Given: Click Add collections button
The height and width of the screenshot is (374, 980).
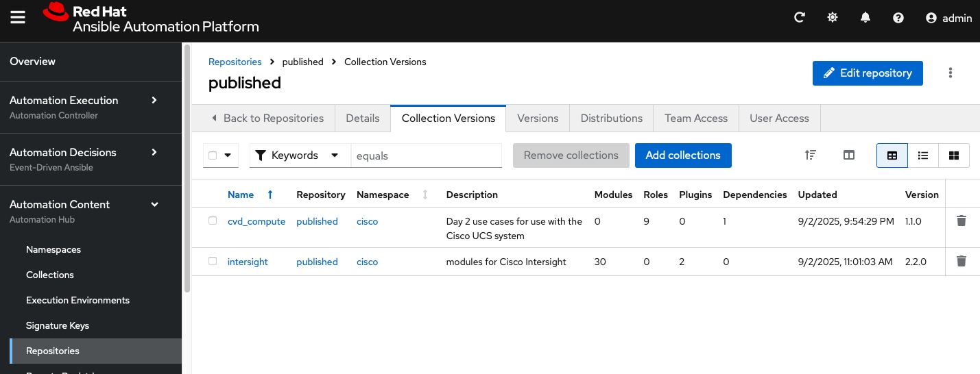Looking at the screenshot, I should [683, 155].
